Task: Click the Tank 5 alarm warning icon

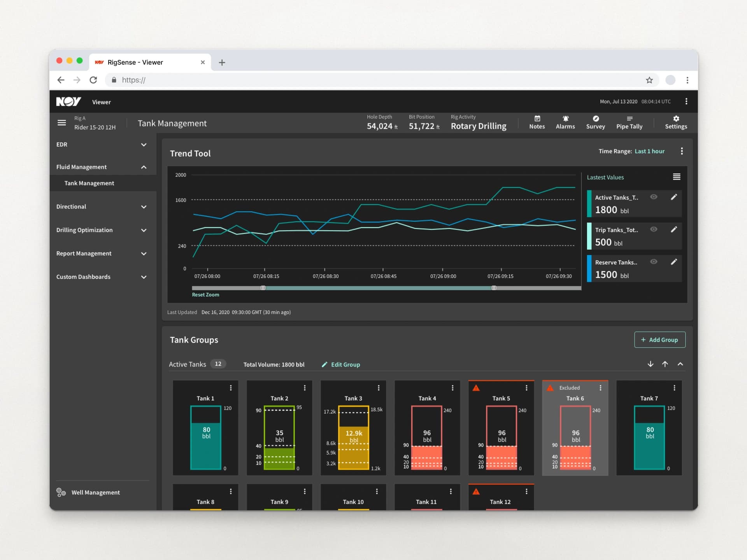Action: pos(476,388)
